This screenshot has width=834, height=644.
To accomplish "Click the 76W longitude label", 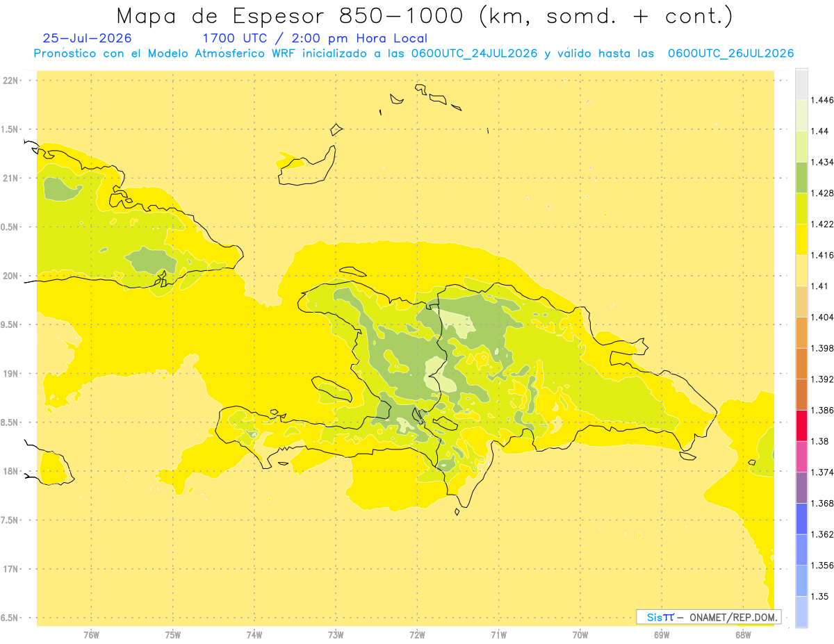I will pyautogui.click(x=91, y=634).
